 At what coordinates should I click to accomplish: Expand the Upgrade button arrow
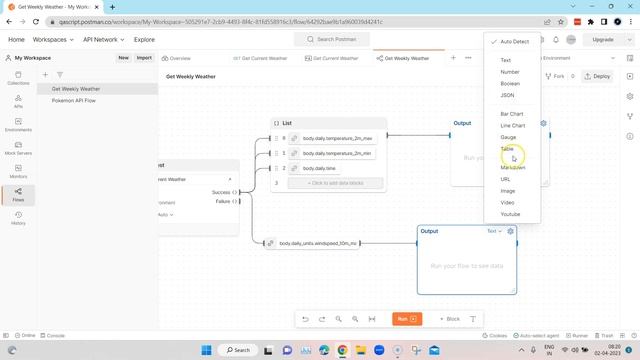pos(629,40)
